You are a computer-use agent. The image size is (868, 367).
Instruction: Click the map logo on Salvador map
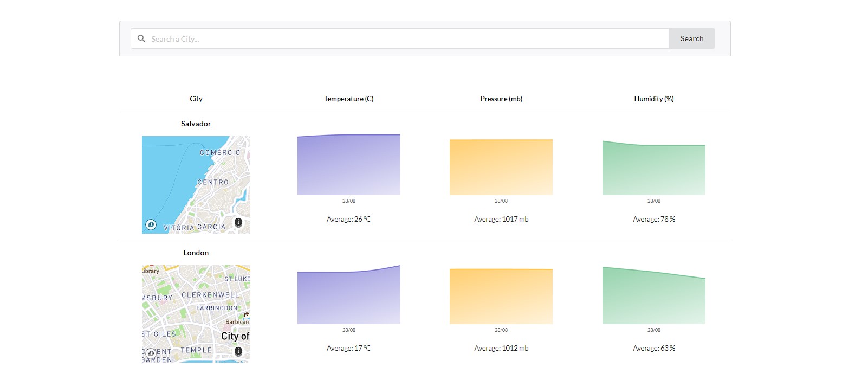point(151,224)
